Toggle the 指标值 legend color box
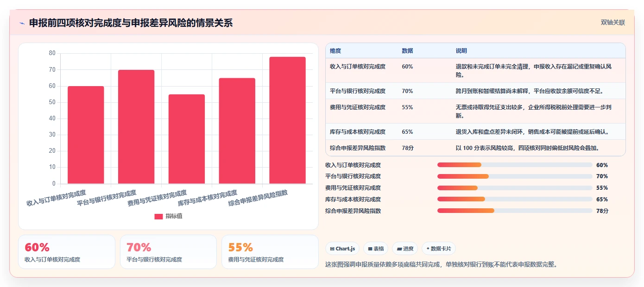This screenshot has height=287, width=644. coord(158,216)
